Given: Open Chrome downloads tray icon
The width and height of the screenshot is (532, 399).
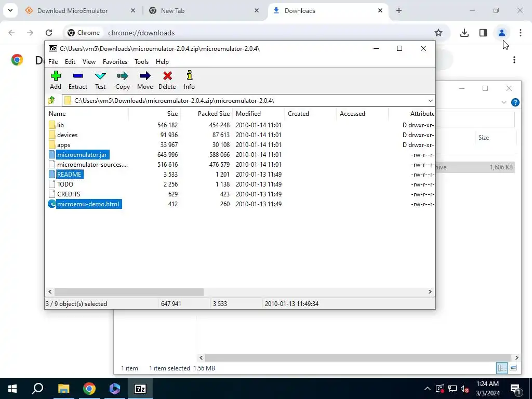Looking at the screenshot, I should pos(464,33).
